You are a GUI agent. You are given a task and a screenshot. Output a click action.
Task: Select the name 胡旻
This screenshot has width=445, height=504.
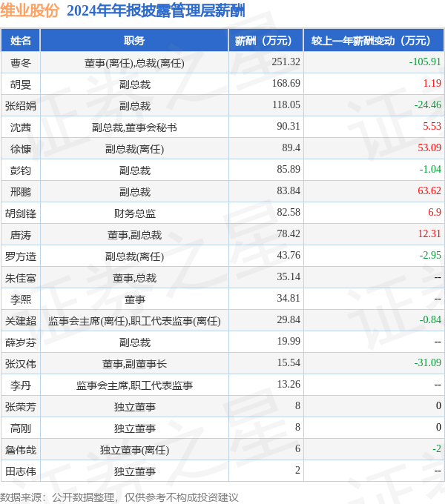coord(21,84)
